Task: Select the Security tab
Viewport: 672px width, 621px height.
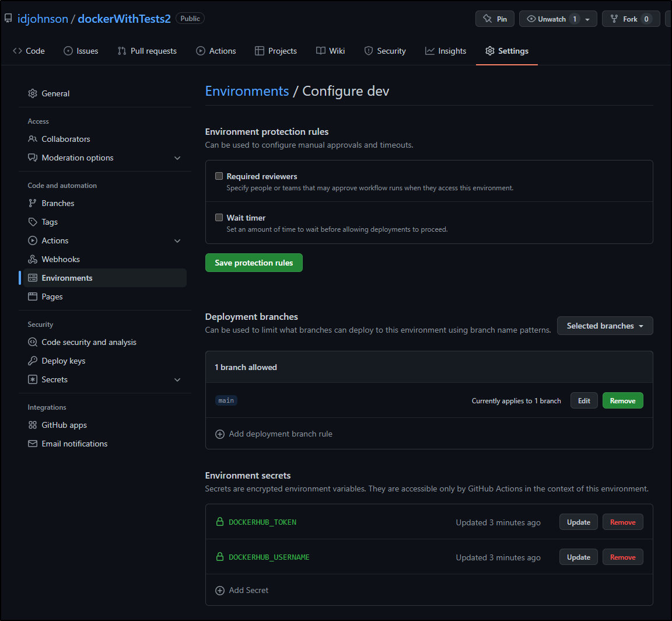Action: (385, 51)
